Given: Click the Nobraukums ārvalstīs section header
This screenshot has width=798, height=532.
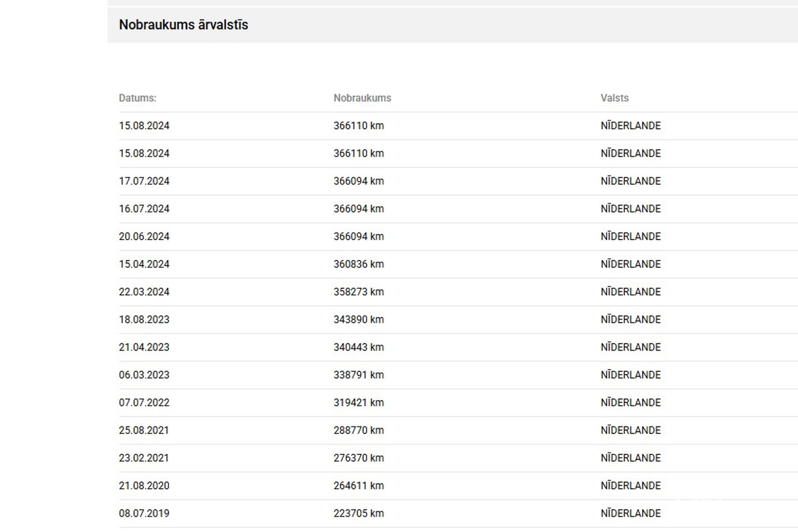Looking at the screenshot, I should [183, 25].
